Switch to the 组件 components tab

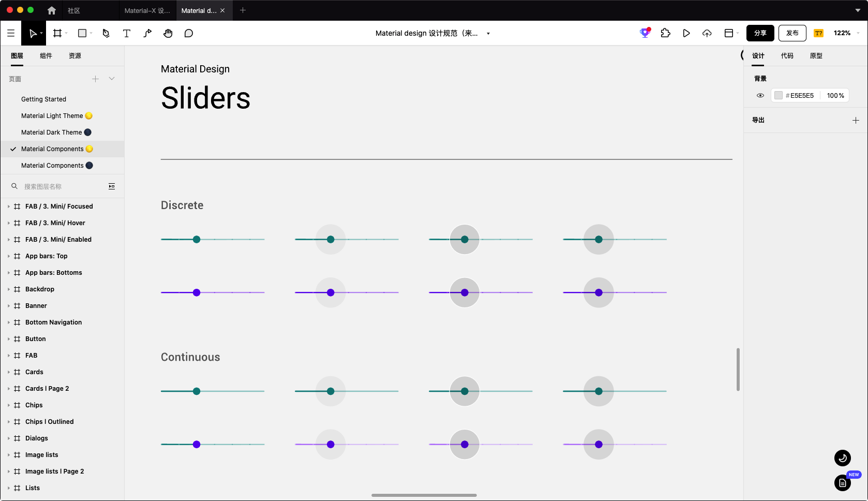(46, 56)
